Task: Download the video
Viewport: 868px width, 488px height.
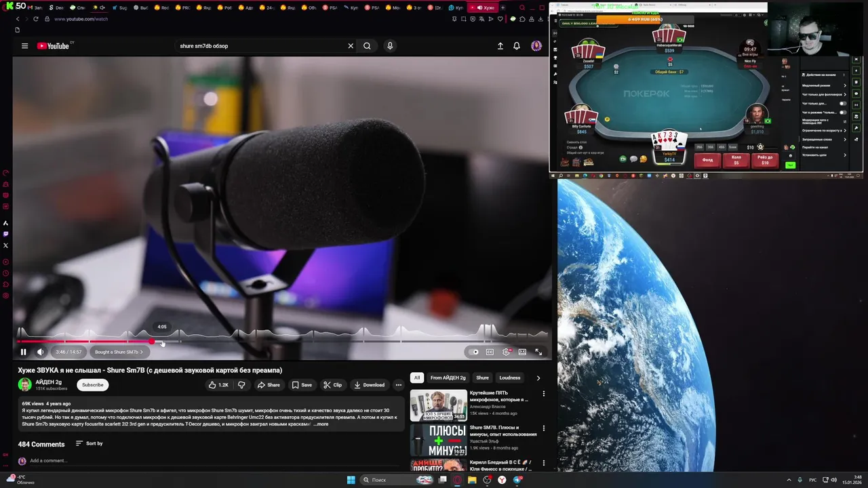Action: (x=370, y=385)
